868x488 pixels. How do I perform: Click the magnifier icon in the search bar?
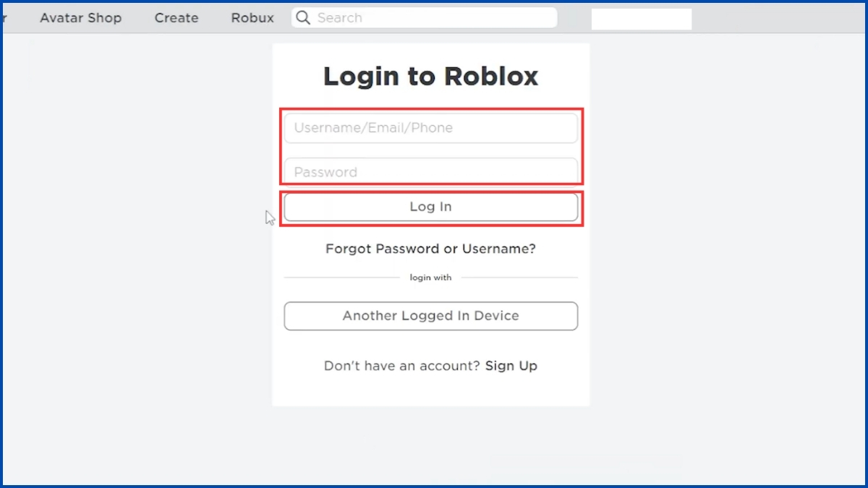(x=303, y=17)
